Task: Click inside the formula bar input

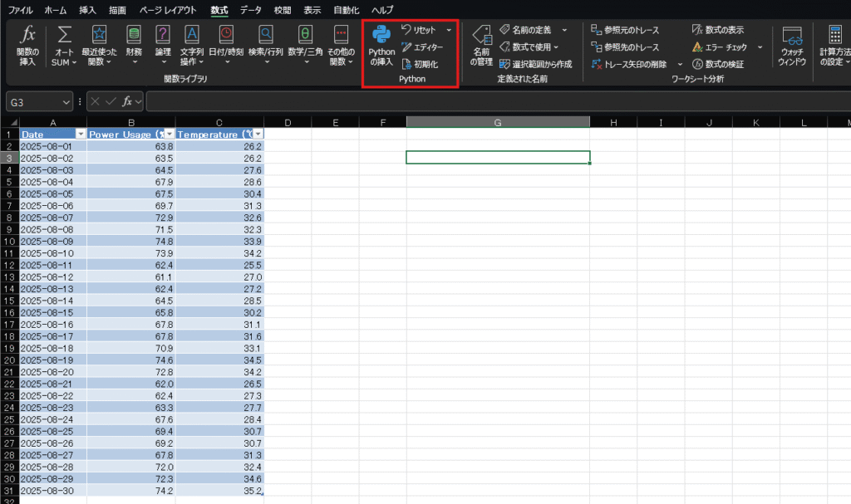Action: (x=490, y=101)
